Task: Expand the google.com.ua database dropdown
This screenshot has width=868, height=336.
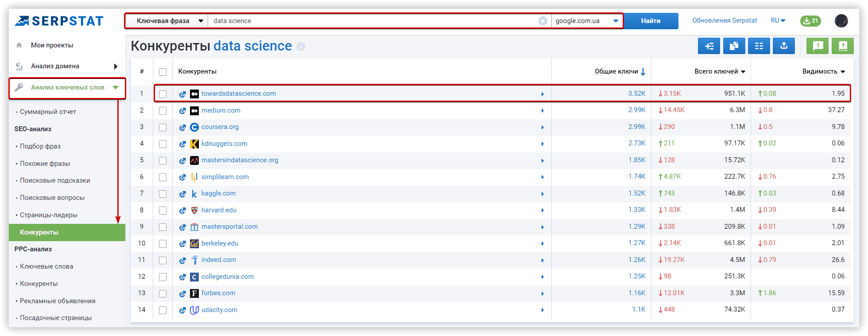Action: point(586,21)
